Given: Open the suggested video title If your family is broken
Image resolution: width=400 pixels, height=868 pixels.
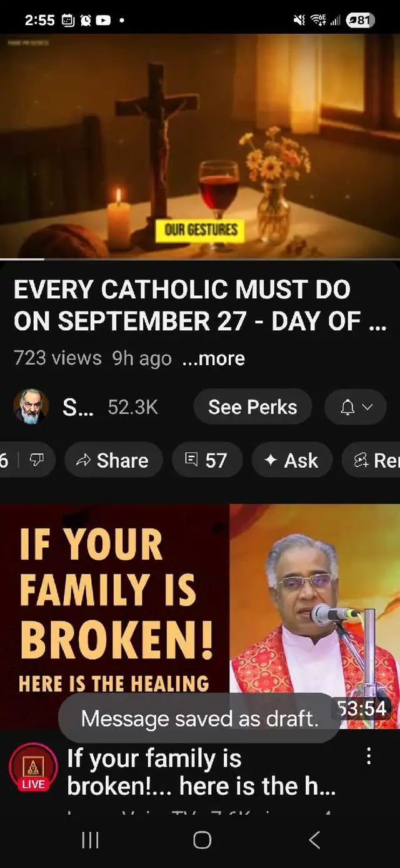Looking at the screenshot, I should point(201,772).
